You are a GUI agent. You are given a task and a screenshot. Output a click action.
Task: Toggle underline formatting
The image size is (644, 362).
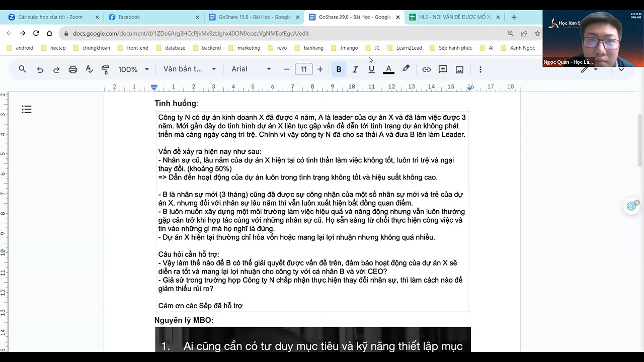(371, 69)
